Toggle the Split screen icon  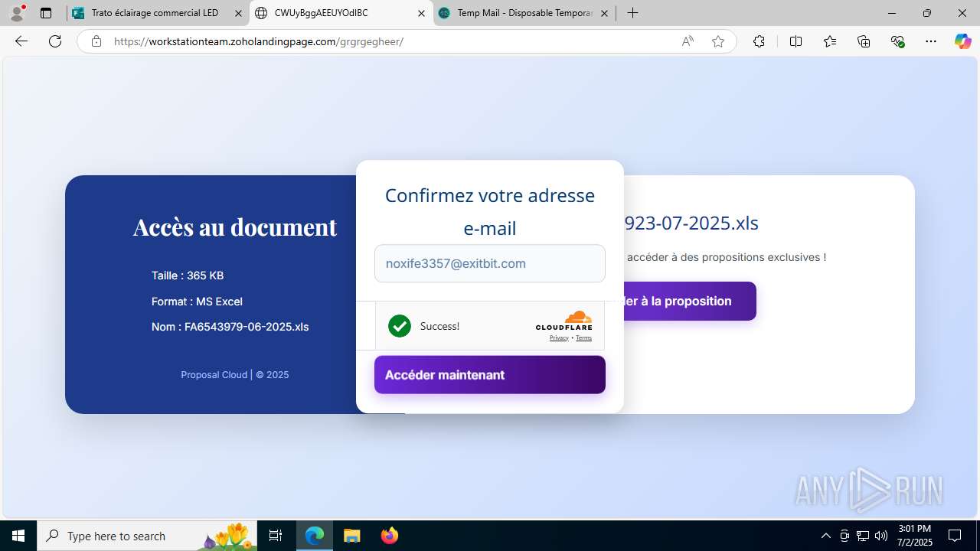(x=795, y=41)
